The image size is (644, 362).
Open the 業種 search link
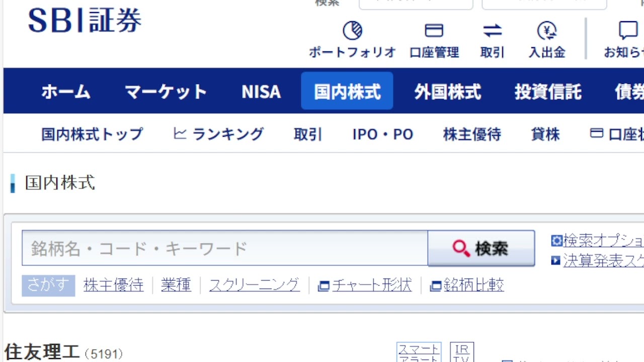176,286
